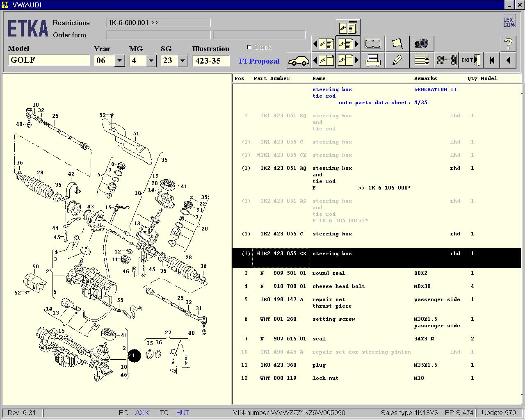Click Sales type 1K13V3 in status bar
Screen dimensions: 525x420
coord(409,413)
